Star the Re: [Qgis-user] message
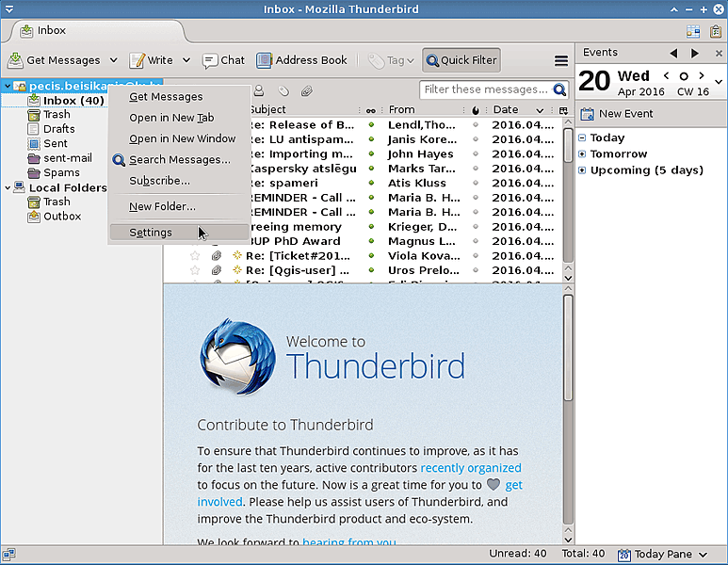 [x=195, y=270]
